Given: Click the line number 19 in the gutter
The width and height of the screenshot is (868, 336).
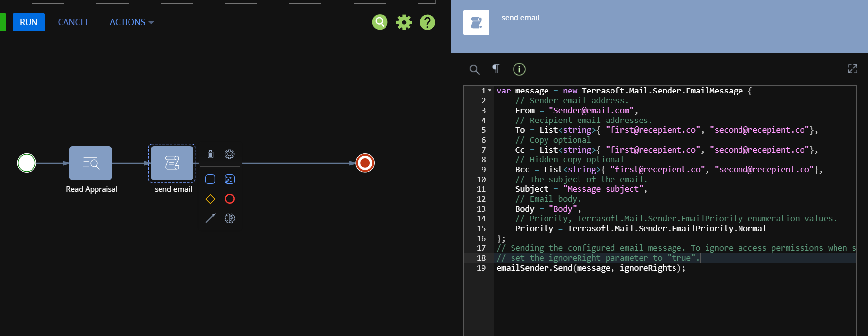Looking at the screenshot, I should coord(481,268).
